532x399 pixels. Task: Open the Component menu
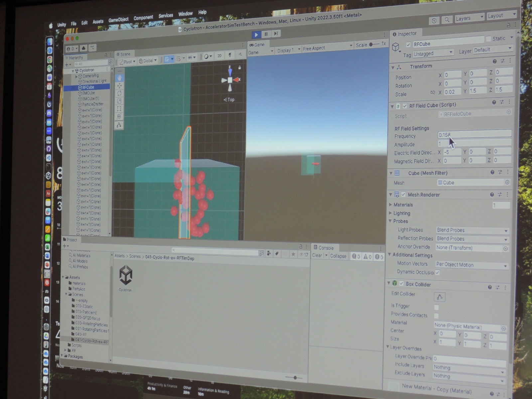(143, 18)
